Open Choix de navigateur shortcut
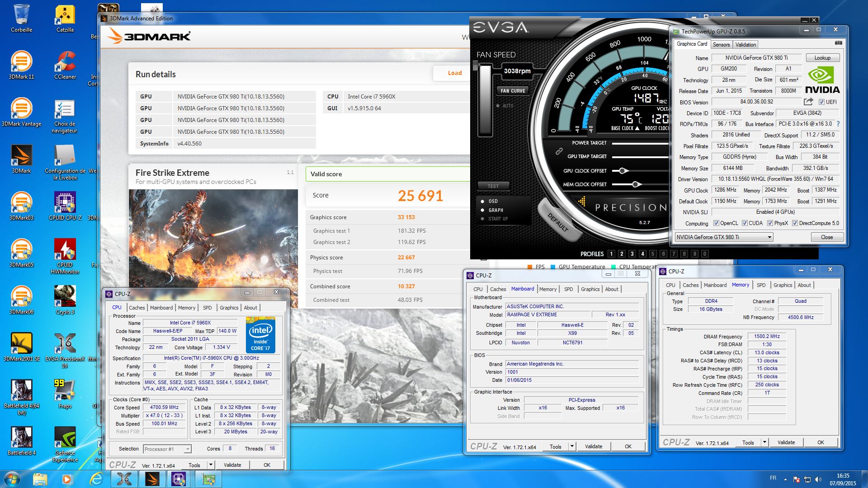This screenshot has height=488, width=868. coord(65,116)
